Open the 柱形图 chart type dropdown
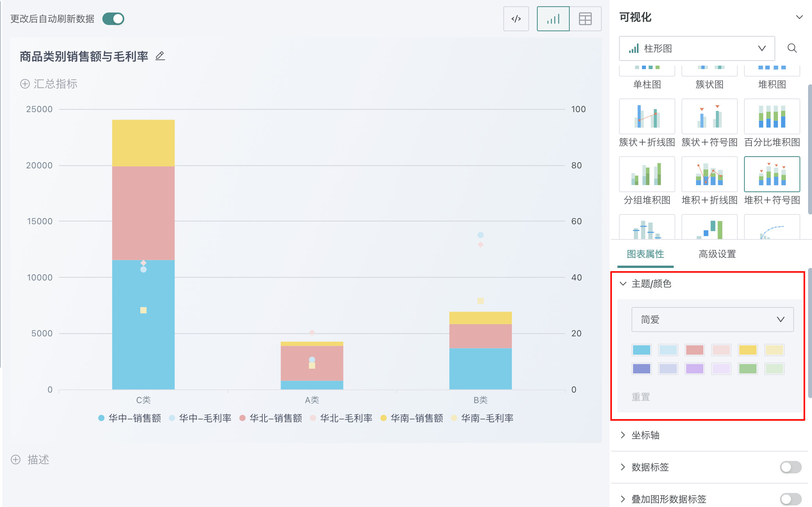This screenshot has height=507, width=812. [697, 48]
